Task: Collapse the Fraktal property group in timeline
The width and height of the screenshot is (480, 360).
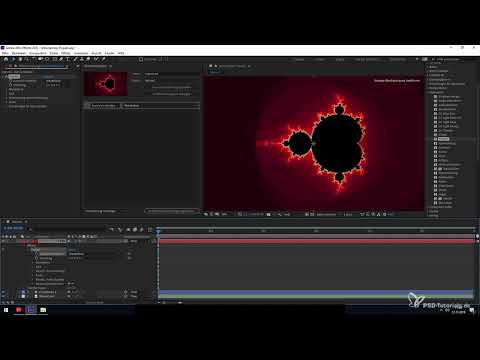Action: (29, 250)
